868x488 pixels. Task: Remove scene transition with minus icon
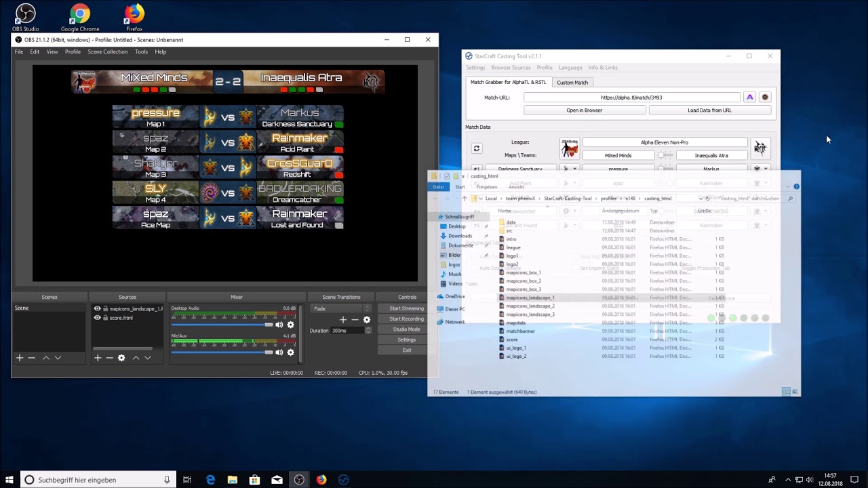355,320
